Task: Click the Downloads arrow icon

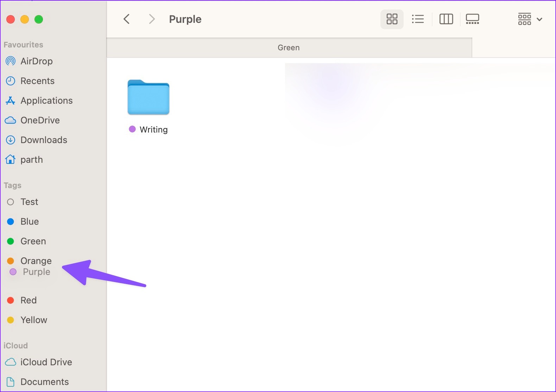Action: (x=11, y=140)
